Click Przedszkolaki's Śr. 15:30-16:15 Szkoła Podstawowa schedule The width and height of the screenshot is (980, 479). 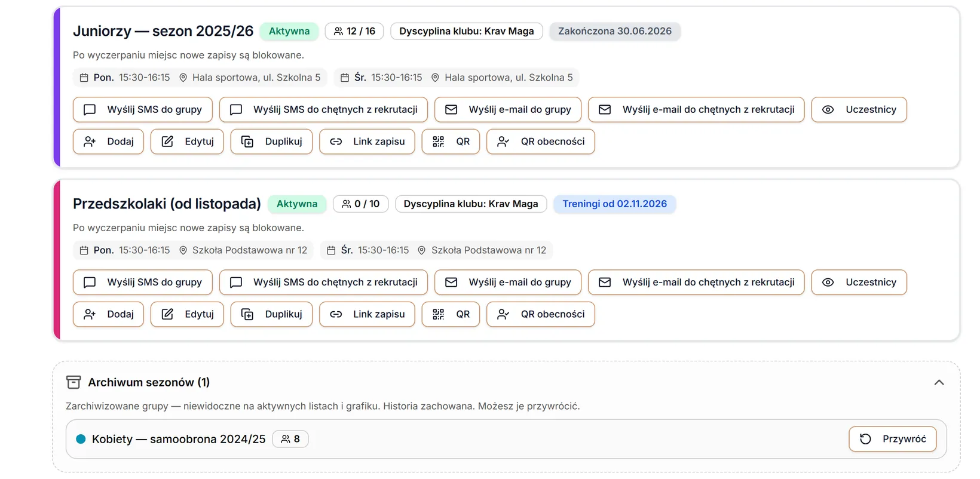point(436,250)
